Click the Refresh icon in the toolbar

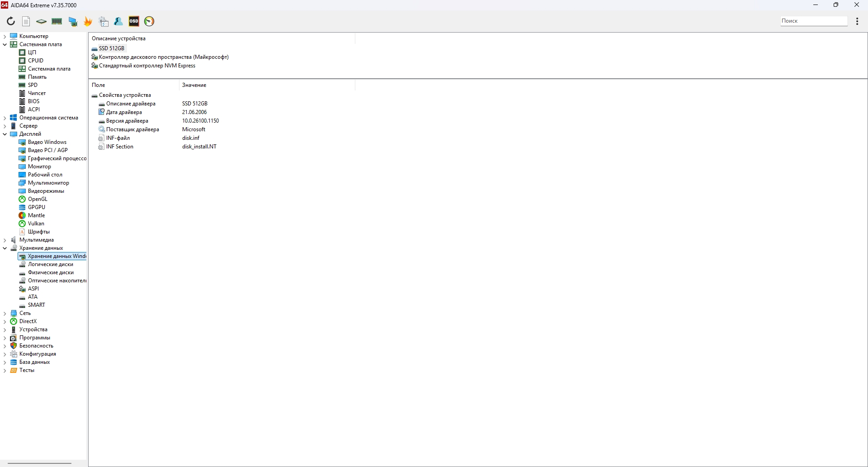click(11, 21)
